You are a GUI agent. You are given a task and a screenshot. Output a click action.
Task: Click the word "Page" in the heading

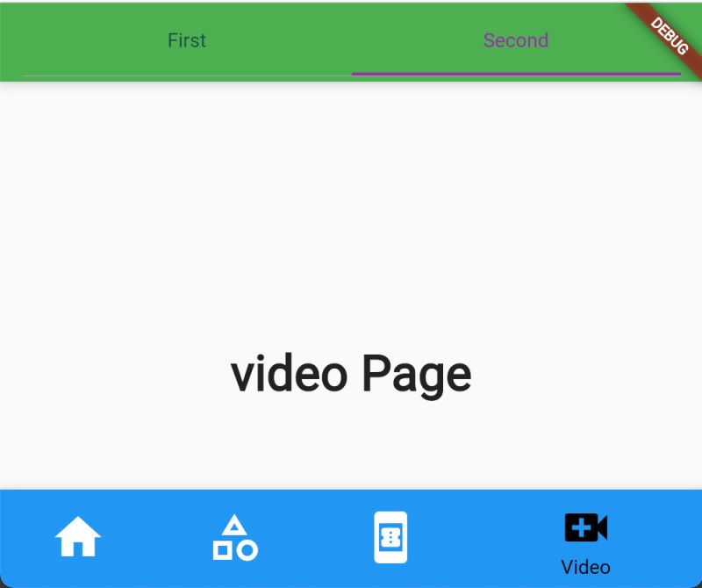click(x=417, y=375)
